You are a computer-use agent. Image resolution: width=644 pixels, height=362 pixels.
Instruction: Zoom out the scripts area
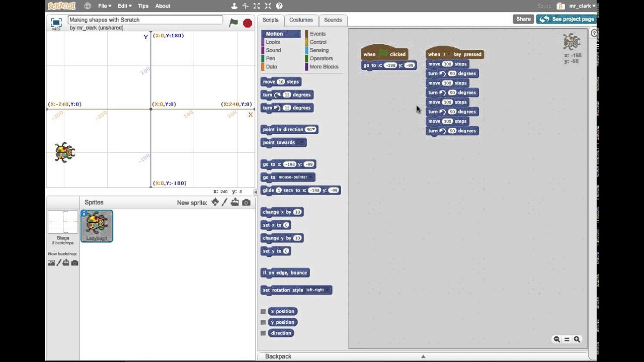click(x=557, y=339)
